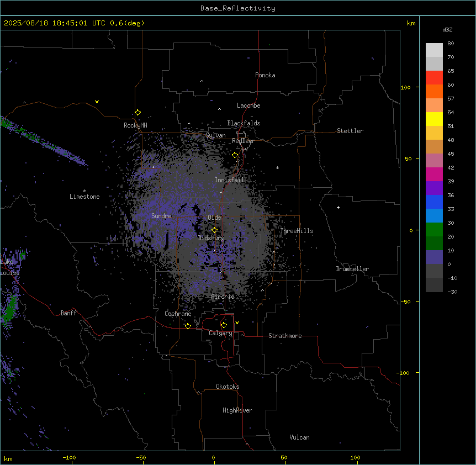Screen dimensions: 476x465
Task: Select the light blue 30-33 dBZ swatch
Action: point(434,216)
